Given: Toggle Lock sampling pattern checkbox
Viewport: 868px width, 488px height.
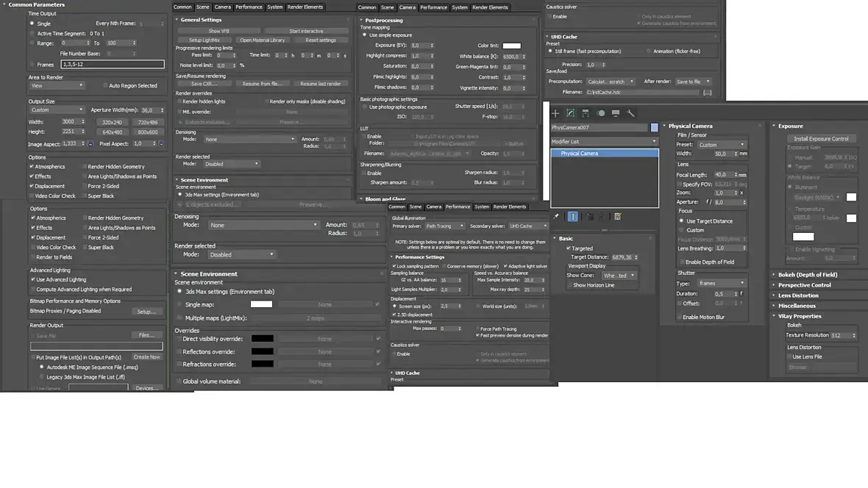Looking at the screenshot, I should tap(394, 266).
